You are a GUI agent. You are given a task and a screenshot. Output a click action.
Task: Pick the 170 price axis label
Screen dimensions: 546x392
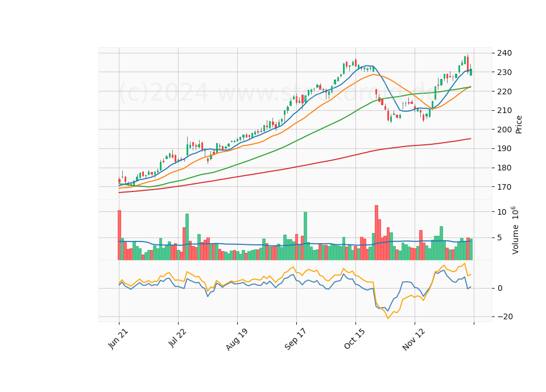pos(504,187)
